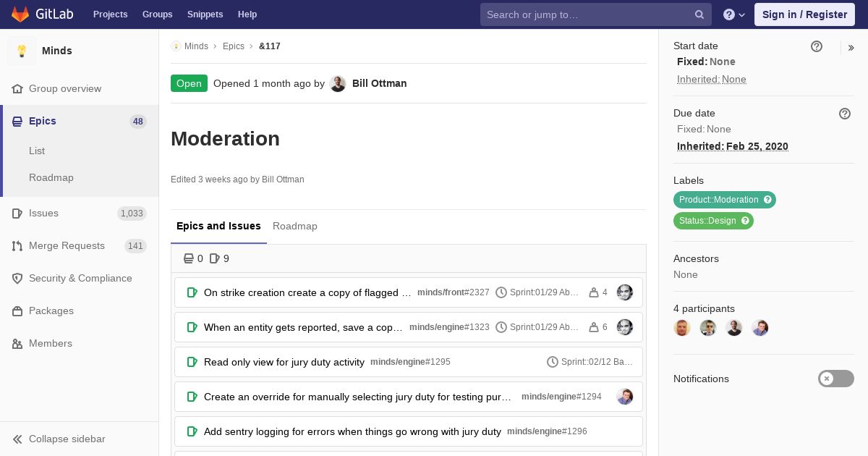Click the green Open status badge
Screen dimensions: 868x456
click(x=189, y=83)
